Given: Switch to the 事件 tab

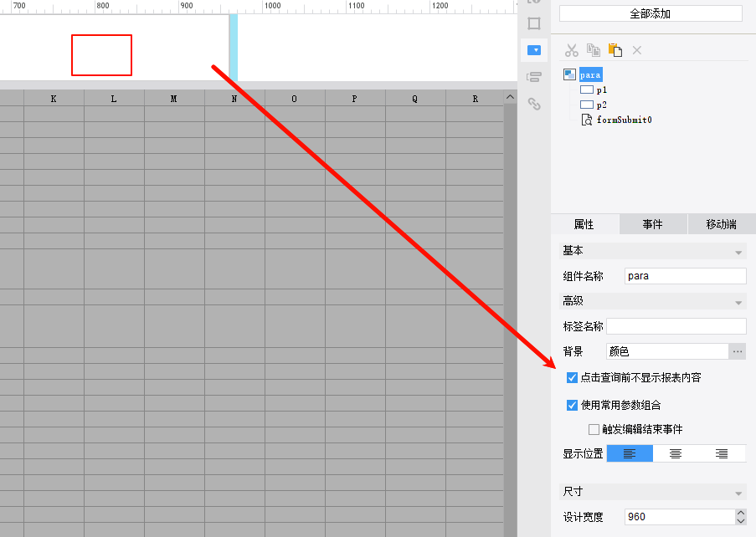Looking at the screenshot, I should [653, 224].
